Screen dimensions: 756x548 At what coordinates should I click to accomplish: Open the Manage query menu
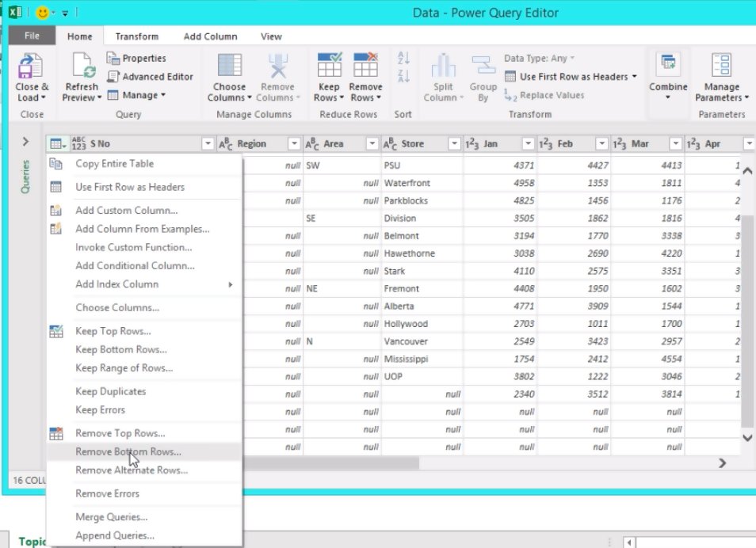[x=136, y=96]
